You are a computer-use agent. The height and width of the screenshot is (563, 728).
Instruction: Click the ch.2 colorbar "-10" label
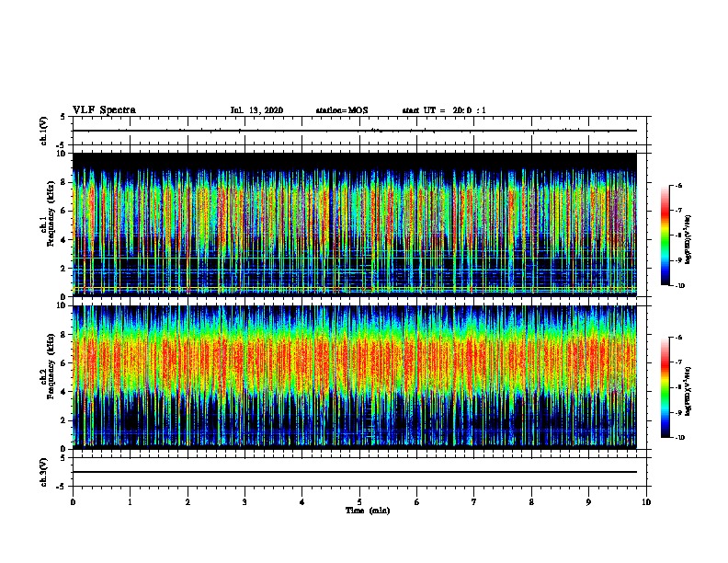point(679,437)
